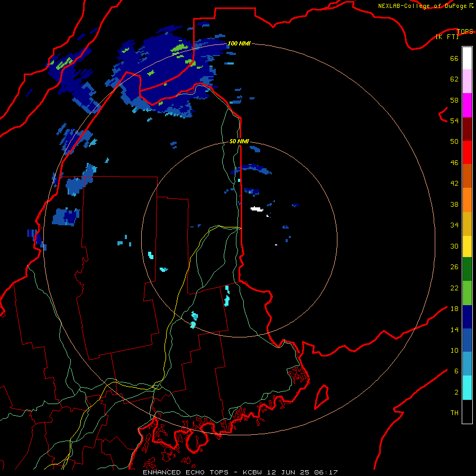Click the navy swatch in color scale
Viewport: 476px width, 476px height.
pos(467,317)
